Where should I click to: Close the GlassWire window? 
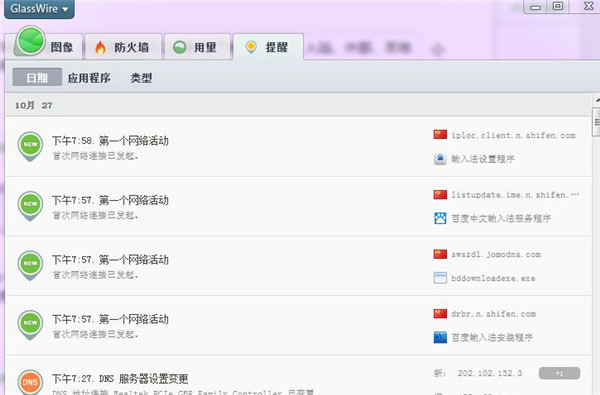coord(588,6)
